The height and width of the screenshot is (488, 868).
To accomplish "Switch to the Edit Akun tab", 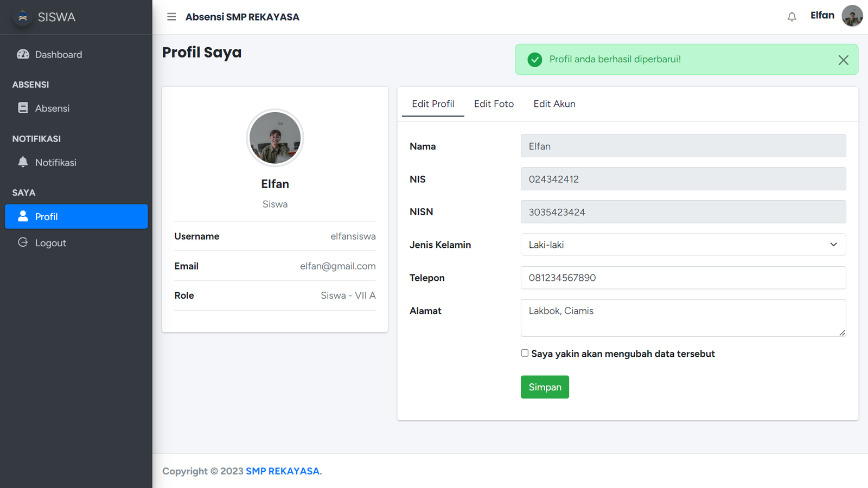I will point(554,104).
